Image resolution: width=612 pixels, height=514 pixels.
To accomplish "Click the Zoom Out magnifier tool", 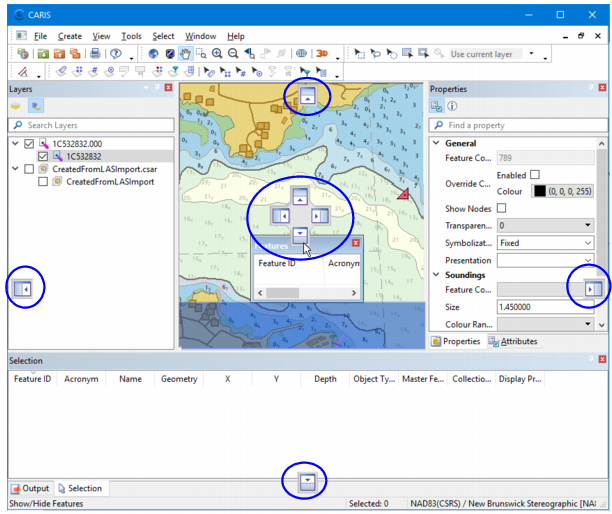I will pos(233,54).
